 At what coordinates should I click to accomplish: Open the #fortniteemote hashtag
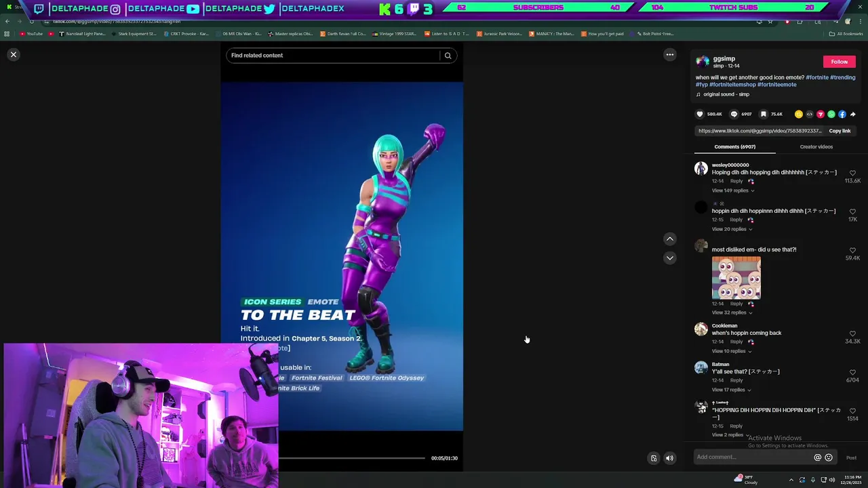pos(777,85)
